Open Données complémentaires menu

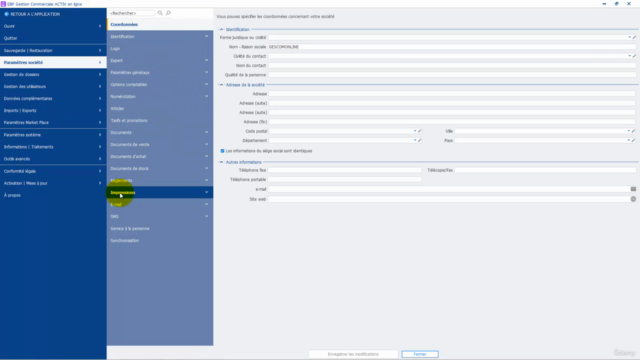53,98
